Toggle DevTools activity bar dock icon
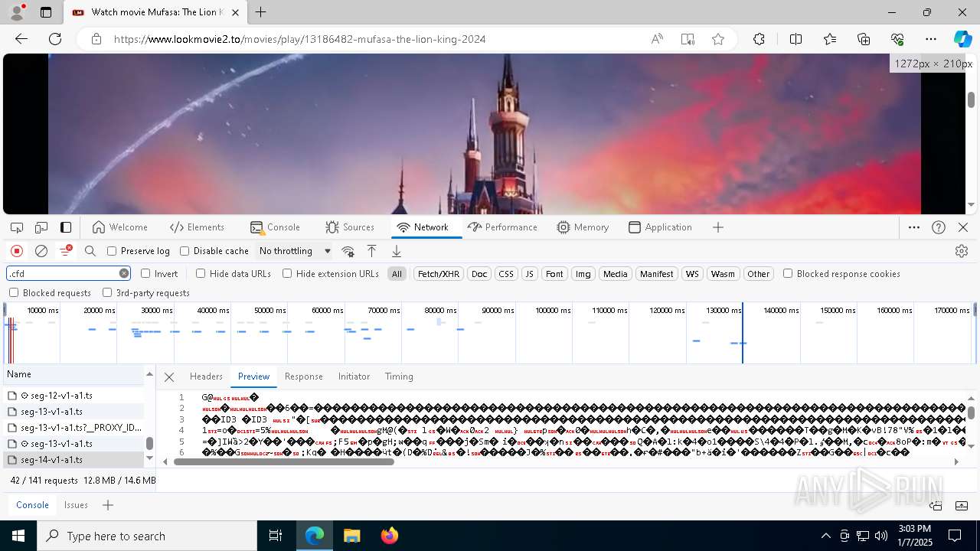Screen dimensions: 980x551 (x=66, y=227)
